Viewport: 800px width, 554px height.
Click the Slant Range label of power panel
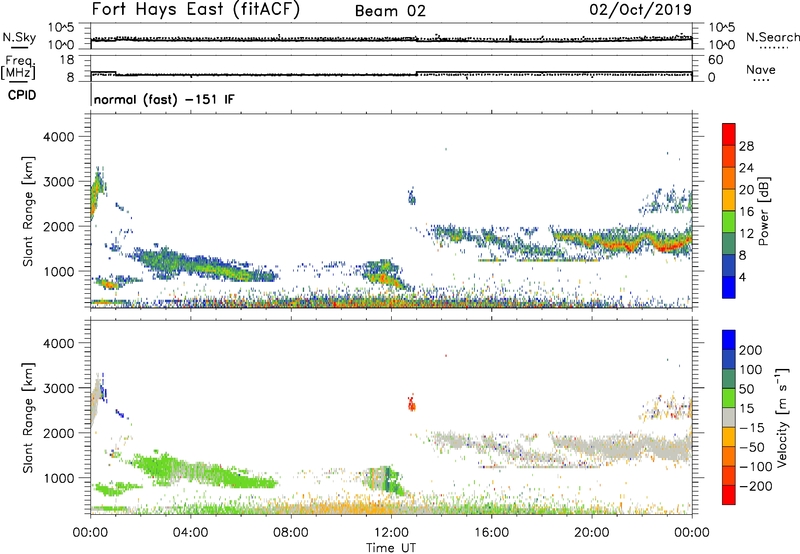point(28,211)
